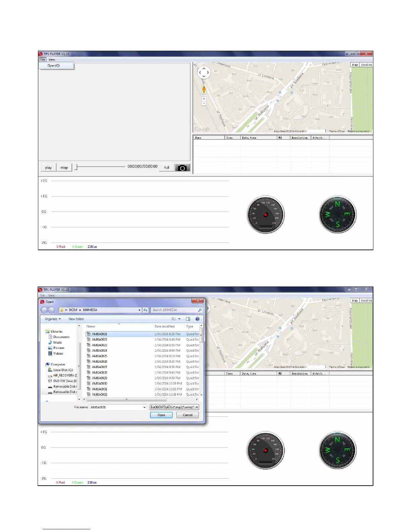This screenshot has height=532, width=411.
Task: Switch upper map to Satellite view
Action: click(366, 65)
